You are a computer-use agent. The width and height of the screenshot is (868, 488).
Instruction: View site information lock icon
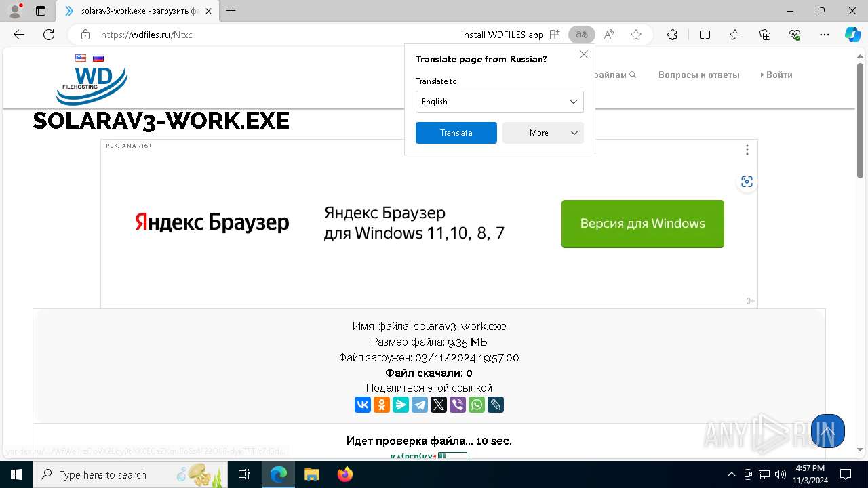pos(85,35)
